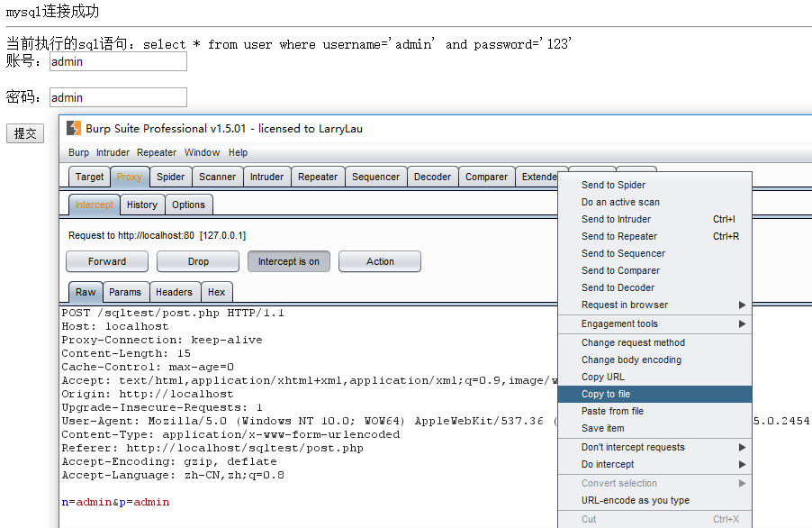Click the Accept-Encoding header line
The image size is (812, 528).
click(169, 461)
